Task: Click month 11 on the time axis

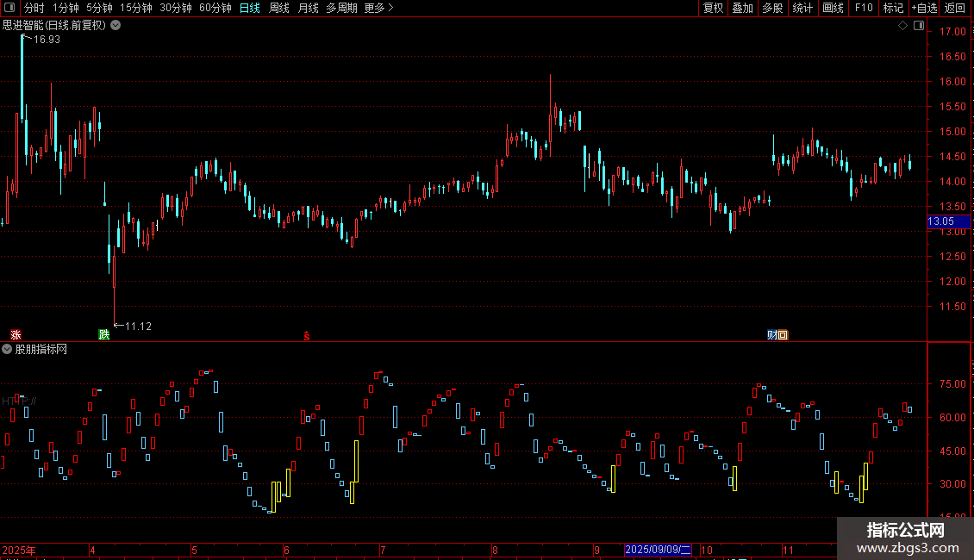Action: pyautogui.click(x=788, y=550)
